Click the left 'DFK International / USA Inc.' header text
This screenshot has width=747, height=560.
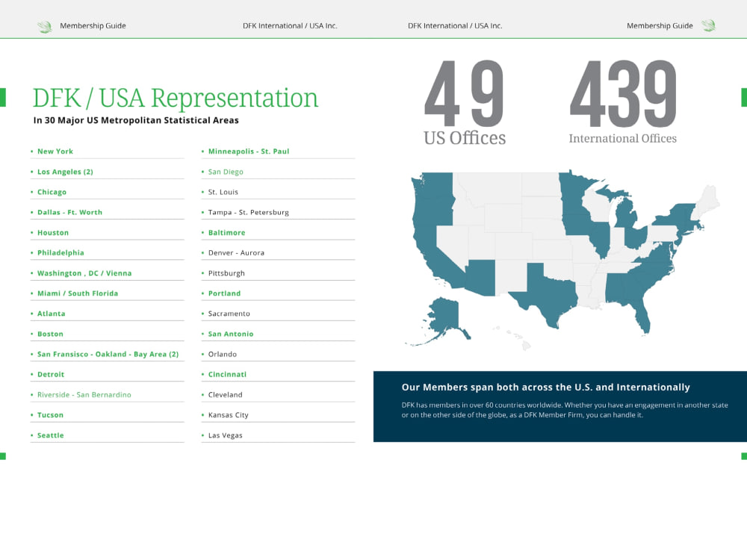[x=290, y=25]
